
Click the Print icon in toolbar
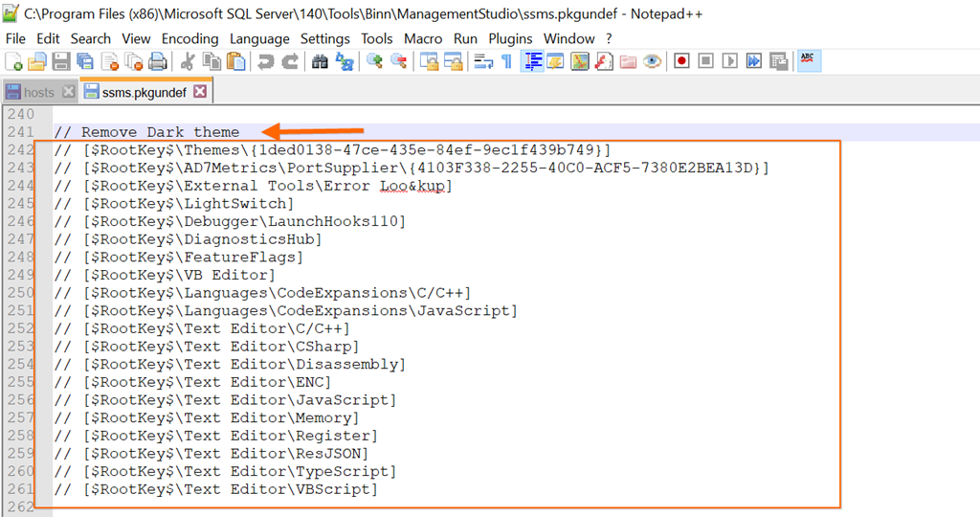[x=158, y=61]
